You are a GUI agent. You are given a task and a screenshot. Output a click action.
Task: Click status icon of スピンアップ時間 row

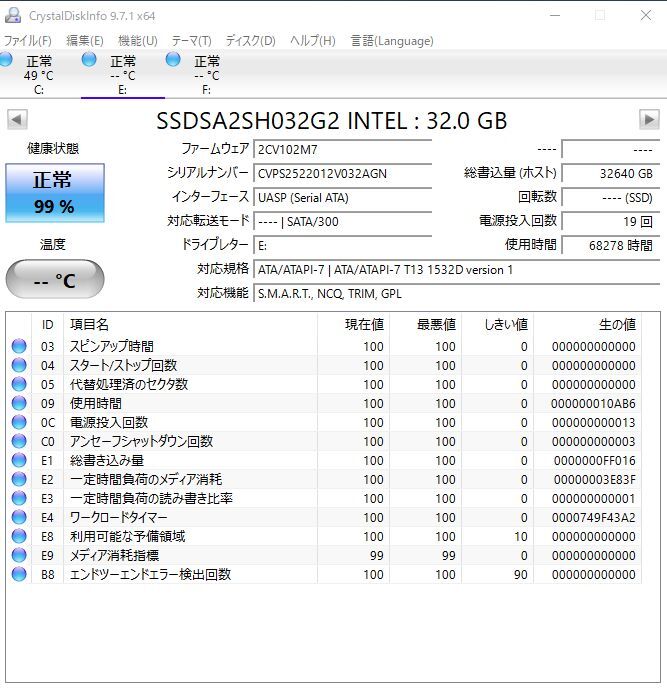tap(19, 346)
